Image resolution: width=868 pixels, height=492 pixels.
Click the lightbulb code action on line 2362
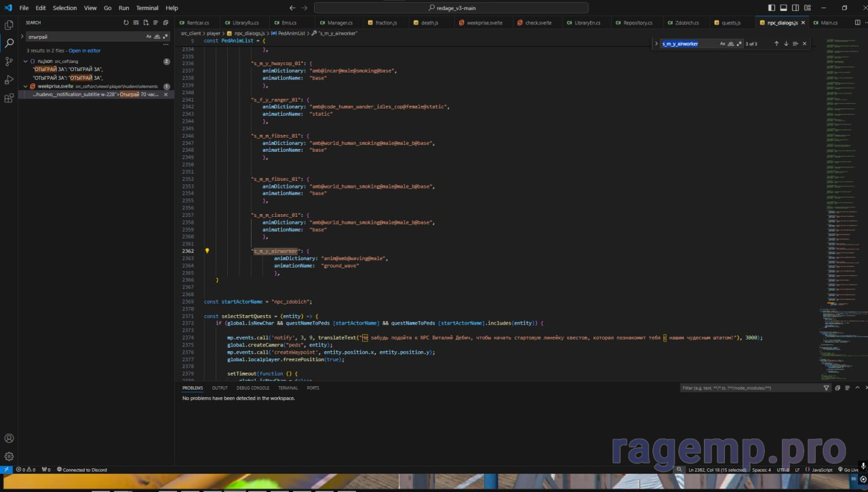[x=207, y=251]
